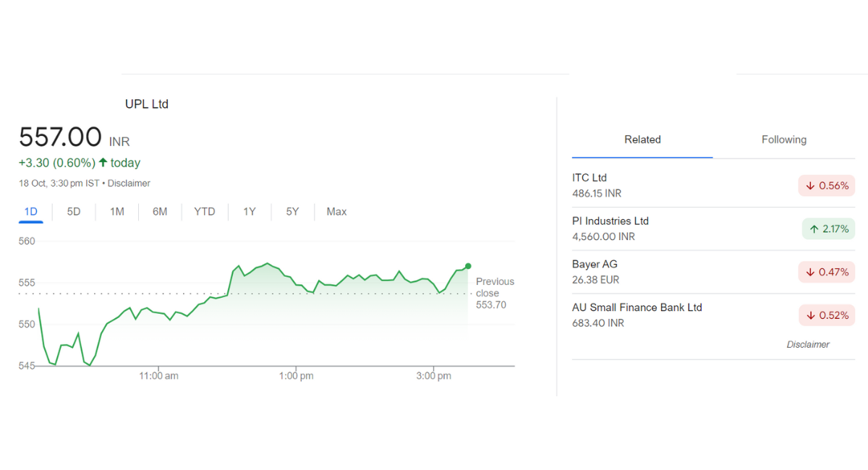
Task: View year-to-date YTD chart
Action: (205, 212)
